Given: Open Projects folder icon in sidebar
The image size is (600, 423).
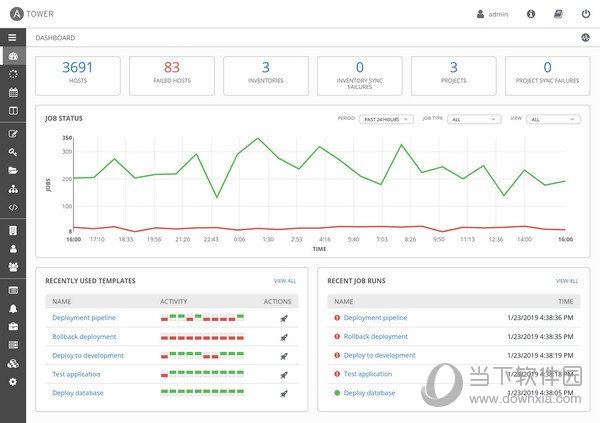Looking at the screenshot, I should (13, 170).
